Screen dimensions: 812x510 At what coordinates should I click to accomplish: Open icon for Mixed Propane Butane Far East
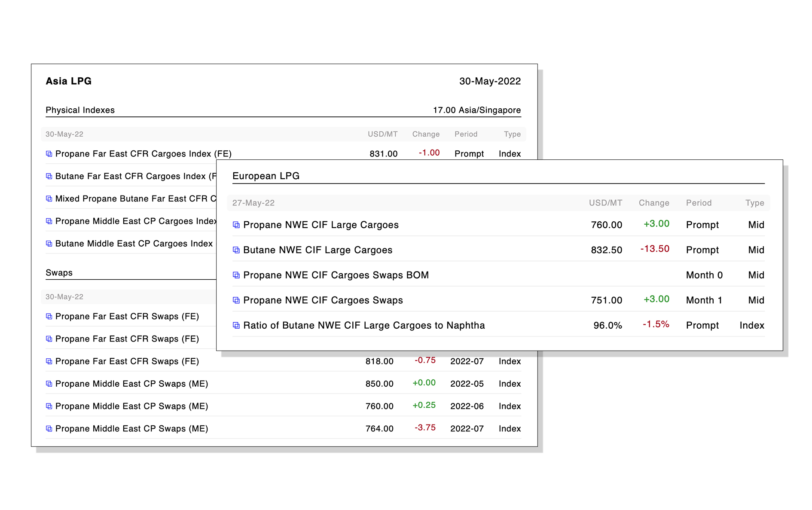point(49,199)
